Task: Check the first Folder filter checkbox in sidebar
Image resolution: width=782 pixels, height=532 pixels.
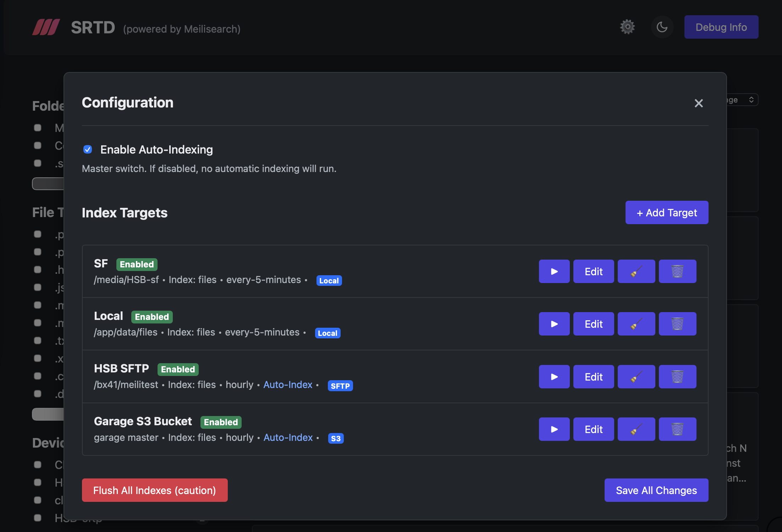Action: tap(38, 128)
